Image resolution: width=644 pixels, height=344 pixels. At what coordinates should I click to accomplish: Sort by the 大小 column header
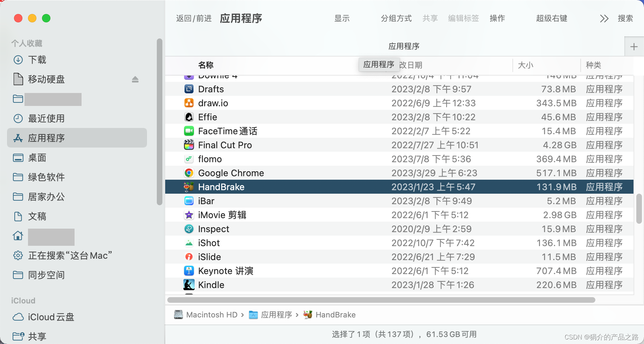click(526, 65)
